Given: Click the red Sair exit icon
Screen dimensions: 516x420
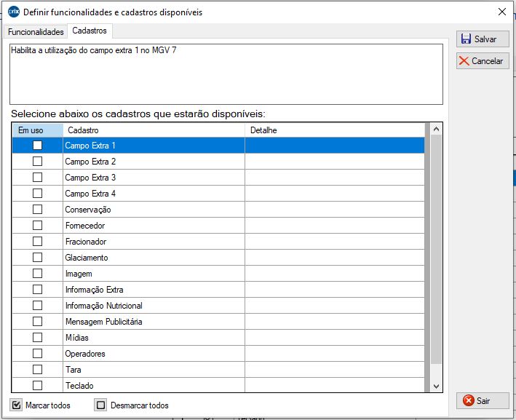Looking at the screenshot, I should coord(469,401).
